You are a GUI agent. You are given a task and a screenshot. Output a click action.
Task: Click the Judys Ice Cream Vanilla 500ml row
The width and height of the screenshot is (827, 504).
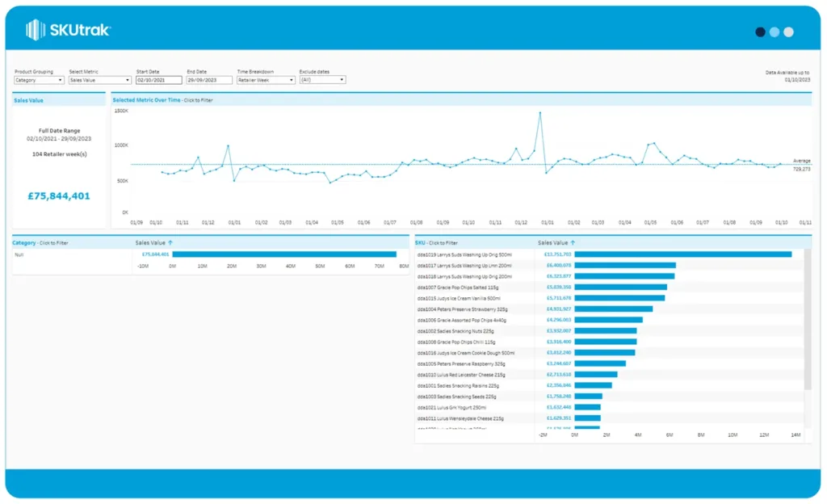point(610,298)
